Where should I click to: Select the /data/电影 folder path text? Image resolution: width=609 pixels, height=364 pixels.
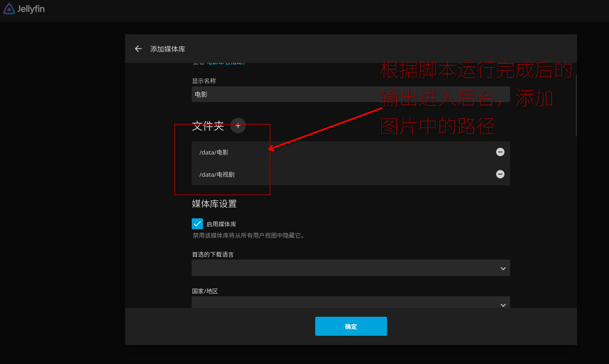[x=214, y=153]
